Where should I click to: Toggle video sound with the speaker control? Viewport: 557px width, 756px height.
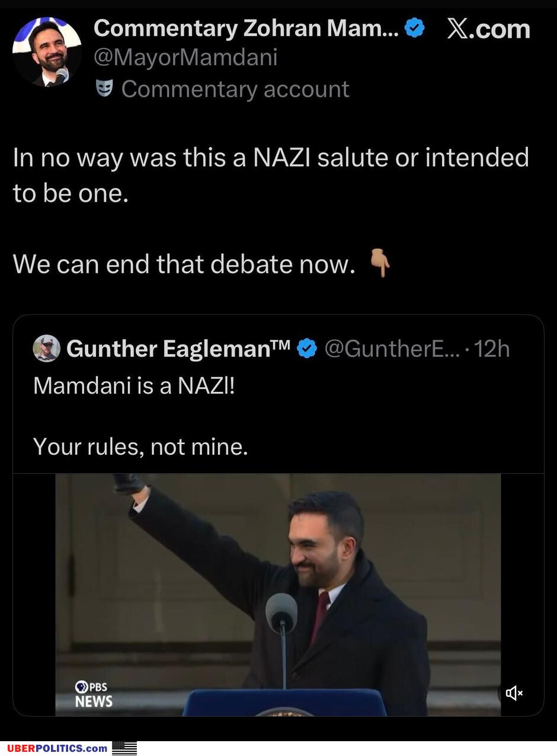click(515, 693)
